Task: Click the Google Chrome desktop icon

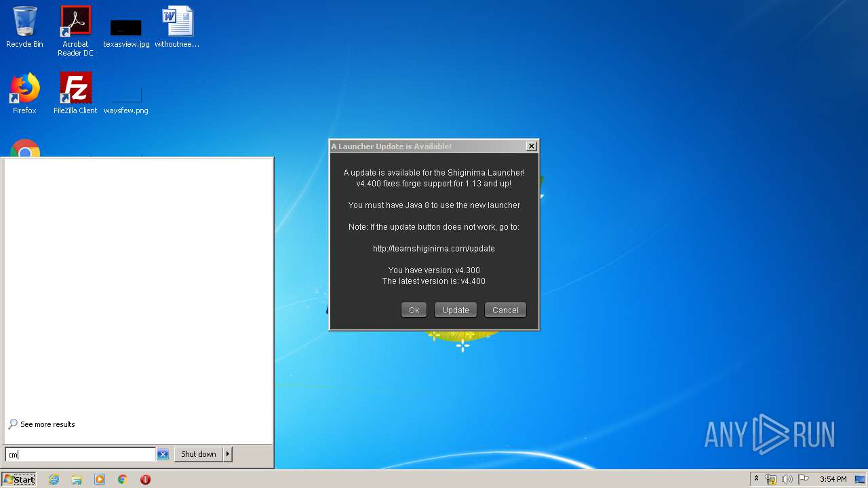Action: pyautogui.click(x=25, y=148)
